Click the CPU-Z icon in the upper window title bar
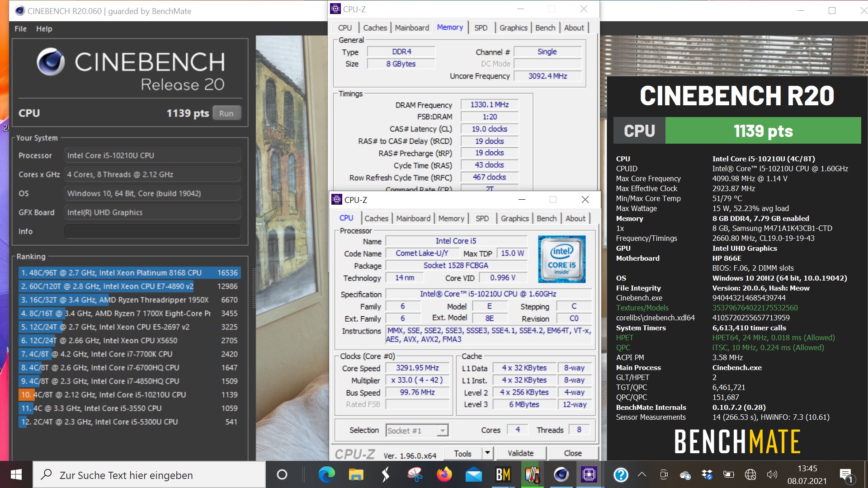Image resolution: width=868 pixels, height=488 pixels. tap(335, 9)
